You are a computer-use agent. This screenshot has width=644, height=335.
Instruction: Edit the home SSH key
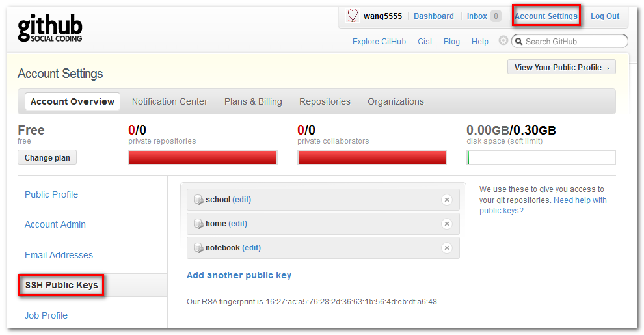tap(237, 224)
